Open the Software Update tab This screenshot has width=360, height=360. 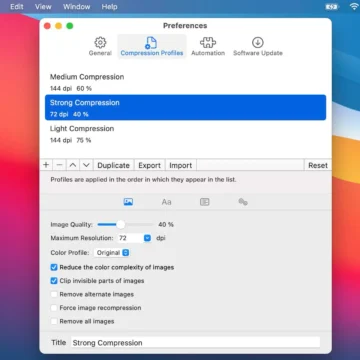(258, 47)
